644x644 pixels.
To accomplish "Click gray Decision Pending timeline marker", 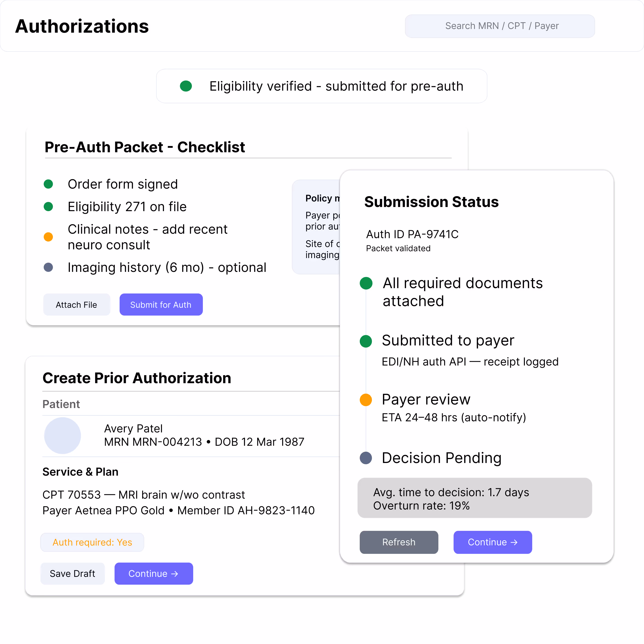I will pos(366,458).
